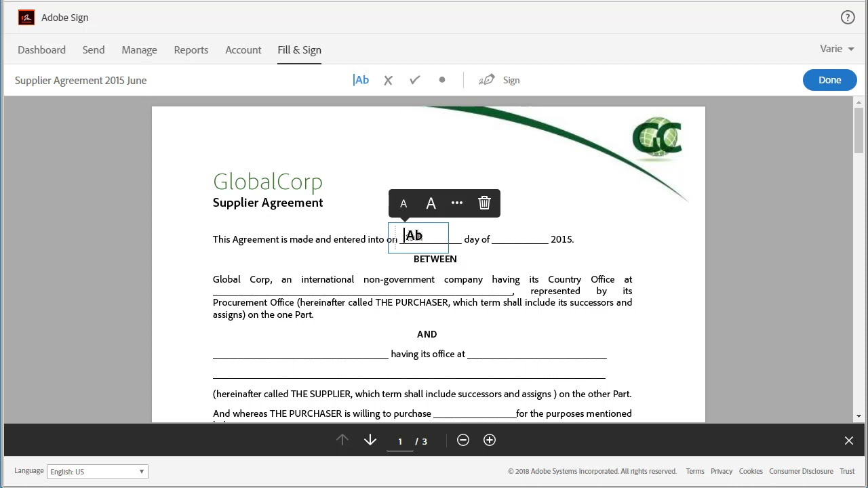Select the filled dot tool
This screenshot has width=868, height=488.
pyautogui.click(x=442, y=80)
